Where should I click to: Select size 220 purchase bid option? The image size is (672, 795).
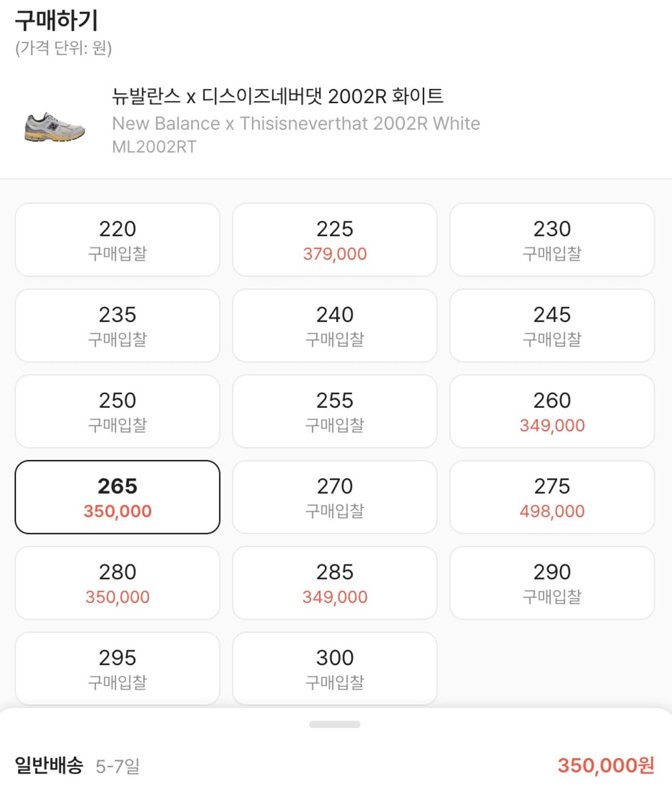pos(117,240)
